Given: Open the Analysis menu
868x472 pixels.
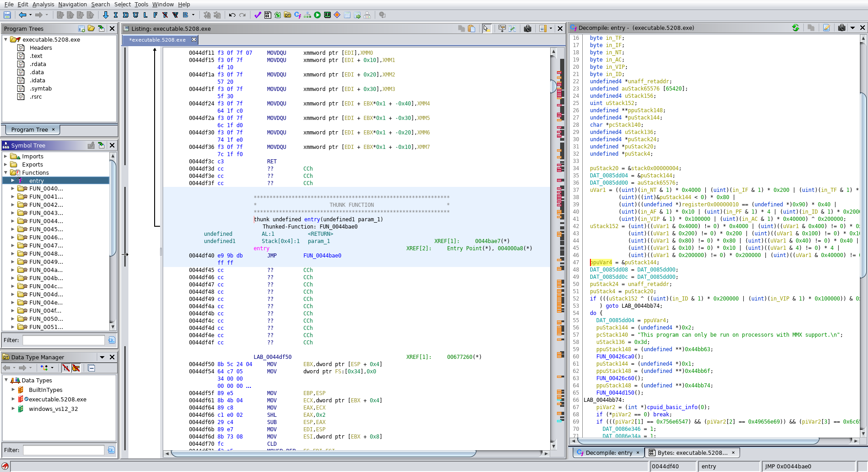Looking at the screenshot, I should pyautogui.click(x=43, y=4).
